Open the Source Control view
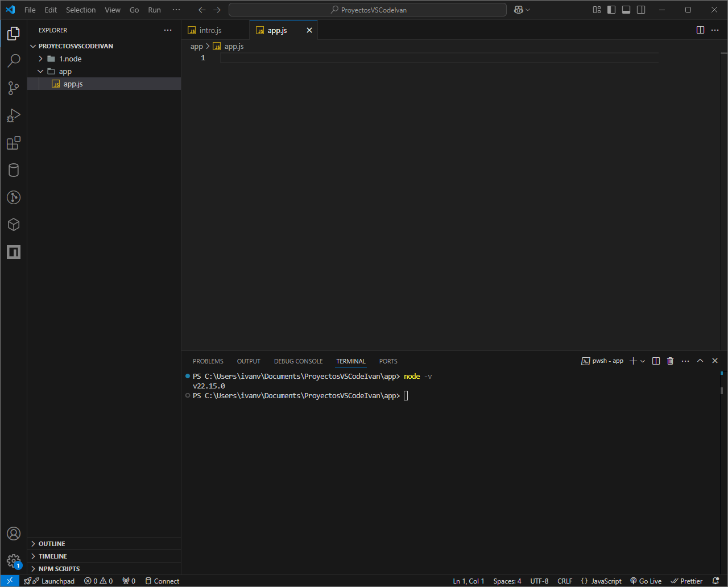728x587 pixels. click(x=14, y=88)
